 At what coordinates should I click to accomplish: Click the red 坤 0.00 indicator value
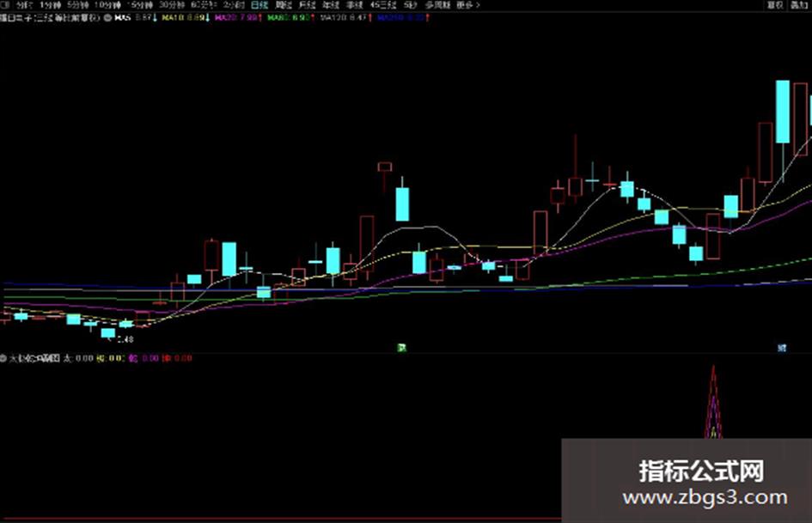(177, 358)
